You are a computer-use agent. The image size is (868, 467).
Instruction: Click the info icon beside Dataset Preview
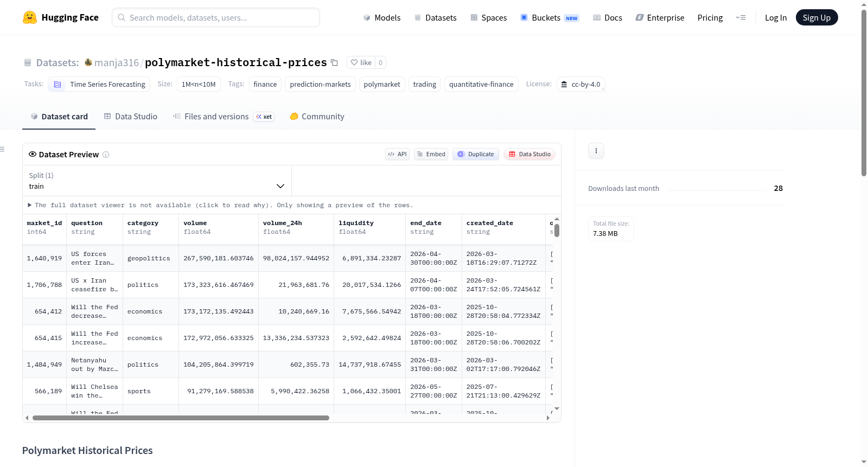(x=106, y=155)
